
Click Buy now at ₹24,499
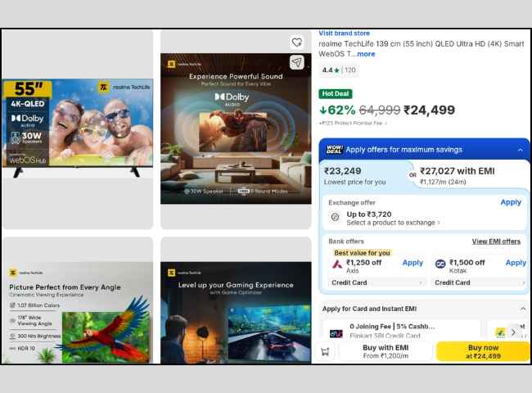click(483, 351)
